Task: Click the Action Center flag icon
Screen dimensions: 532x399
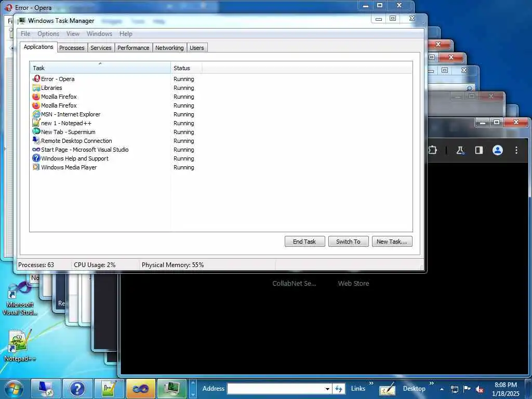Action: pyautogui.click(x=467, y=389)
